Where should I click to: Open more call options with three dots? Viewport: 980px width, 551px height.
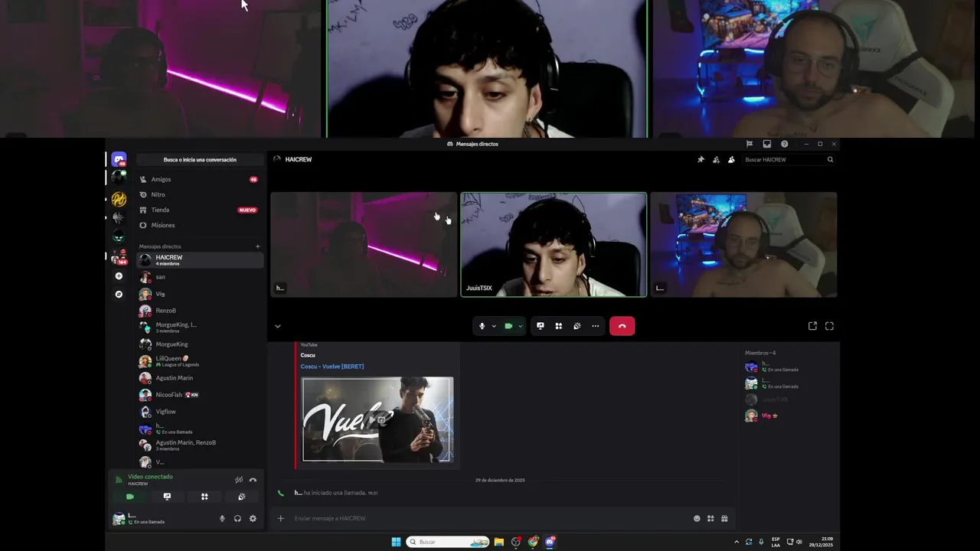(x=596, y=326)
